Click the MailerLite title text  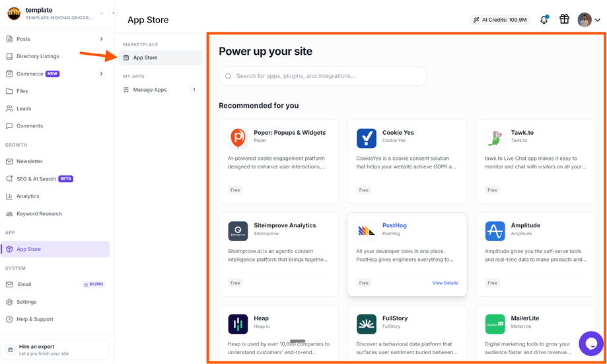[x=525, y=318]
